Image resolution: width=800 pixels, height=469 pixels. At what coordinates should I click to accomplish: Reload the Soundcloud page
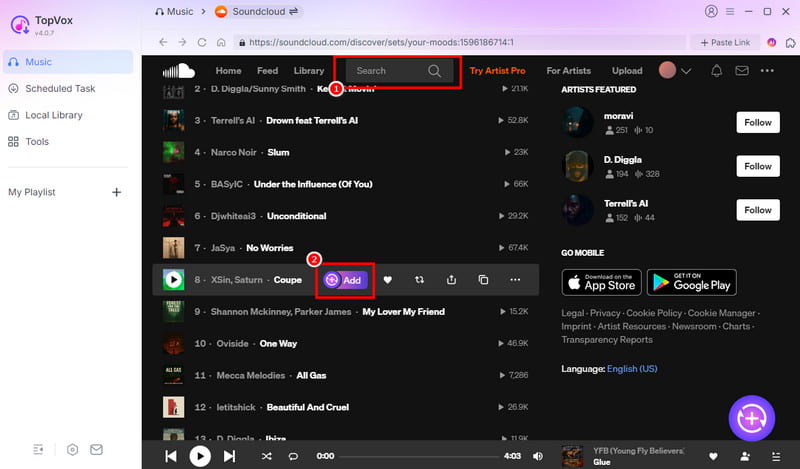coord(202,42)
